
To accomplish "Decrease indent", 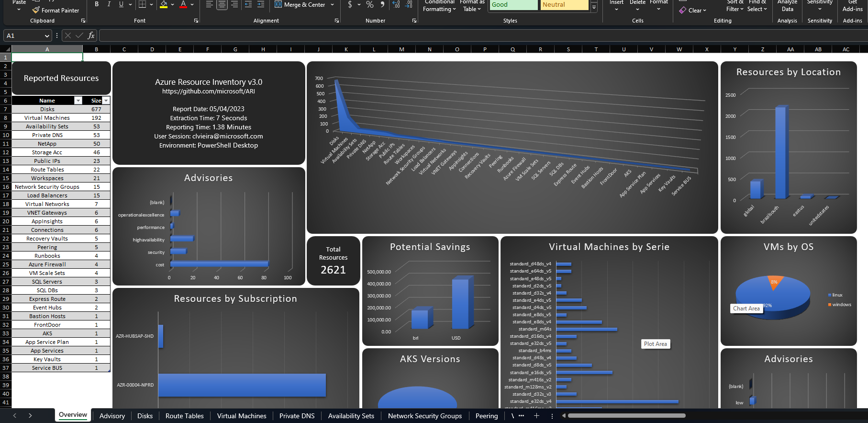I will 248,4.
